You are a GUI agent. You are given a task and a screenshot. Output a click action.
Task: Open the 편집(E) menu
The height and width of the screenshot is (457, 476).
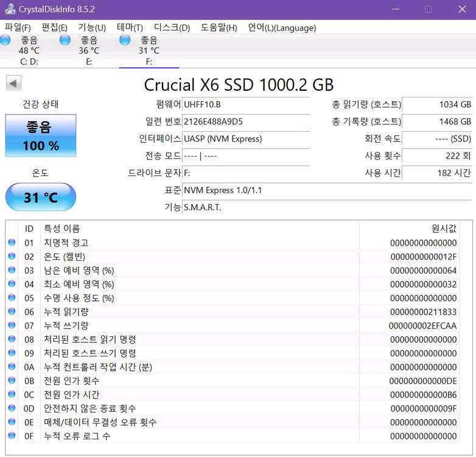tap(54, 27)
